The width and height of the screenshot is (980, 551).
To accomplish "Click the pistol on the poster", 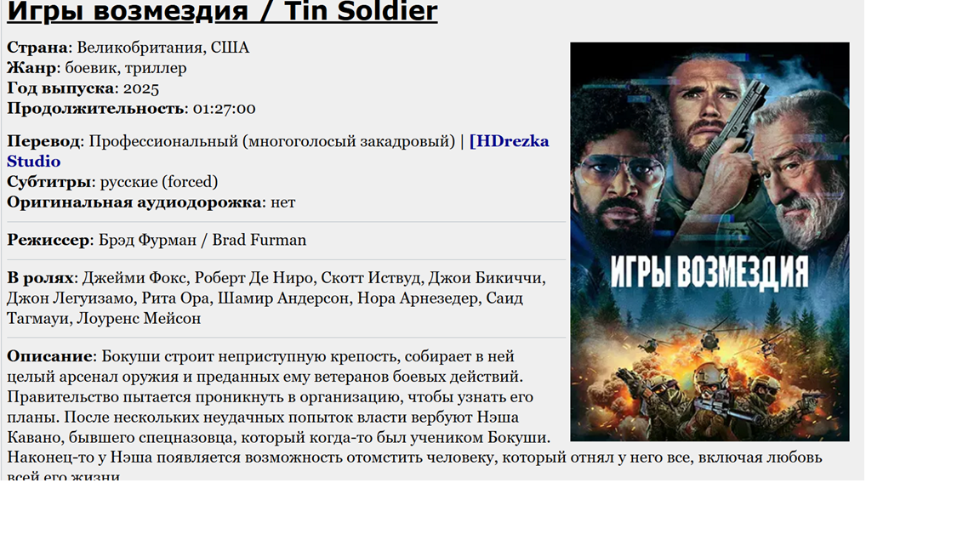I will point(735,125).
